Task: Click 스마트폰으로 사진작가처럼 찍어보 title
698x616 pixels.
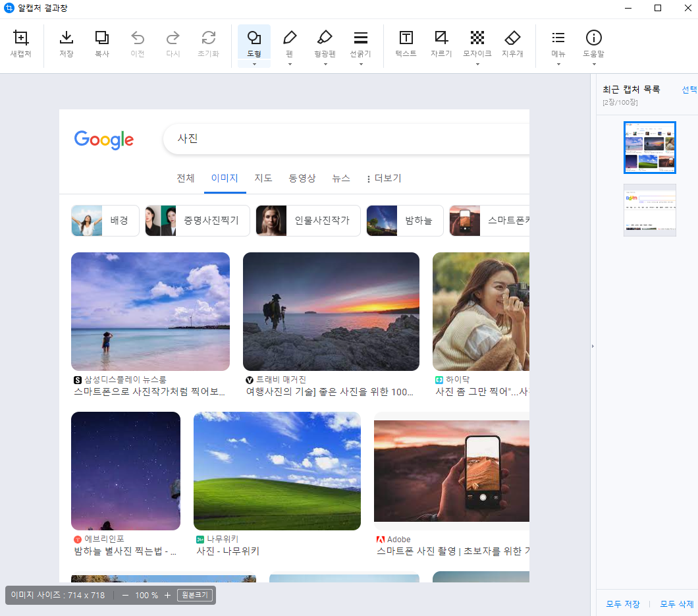Action: (149, 391)
